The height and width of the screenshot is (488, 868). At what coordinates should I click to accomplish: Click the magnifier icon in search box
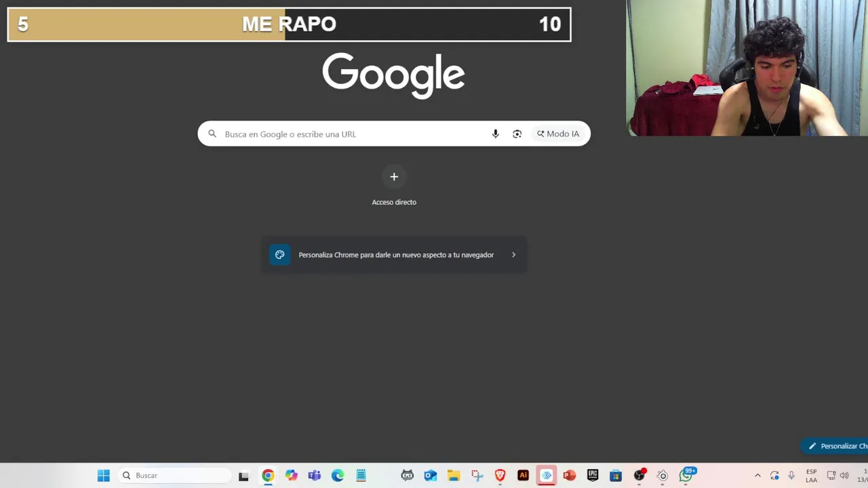pyautogui.click(x=212, y=134)
